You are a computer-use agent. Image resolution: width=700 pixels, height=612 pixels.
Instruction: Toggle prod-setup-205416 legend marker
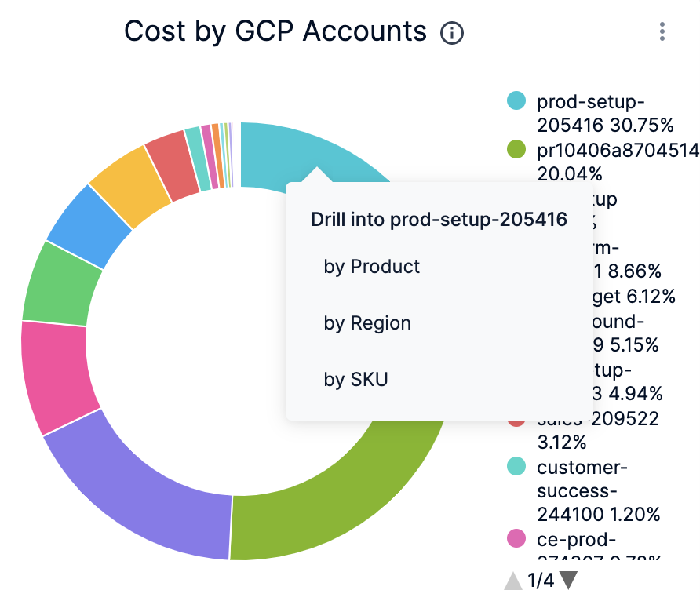516,101
